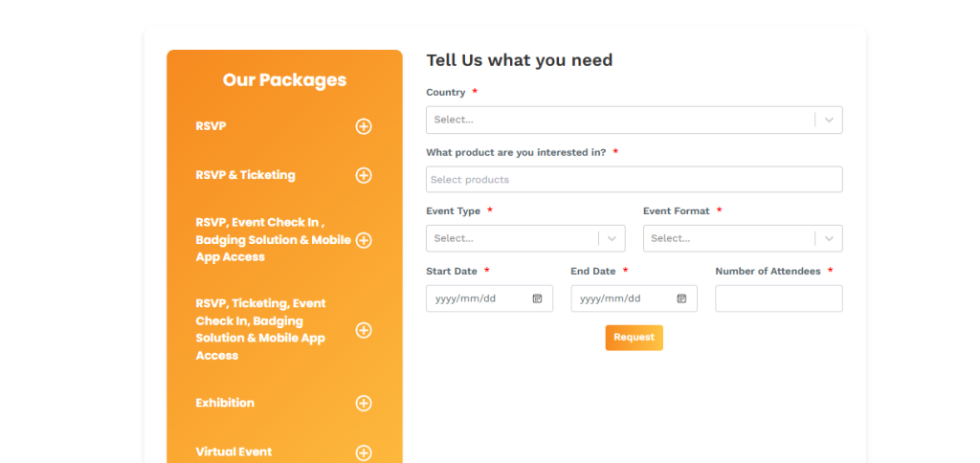980x463 pixels.
Task: Click the Number of Attendees input
Action: point(778,298)
